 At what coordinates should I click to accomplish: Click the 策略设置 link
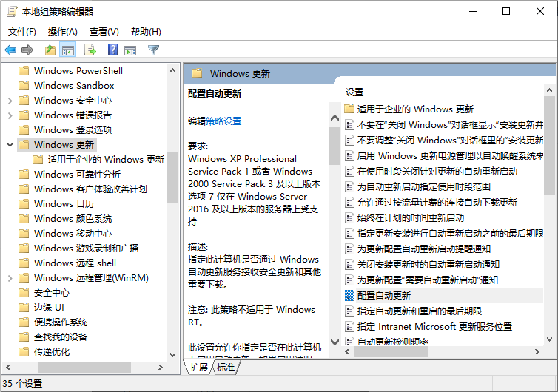point(223,121)
